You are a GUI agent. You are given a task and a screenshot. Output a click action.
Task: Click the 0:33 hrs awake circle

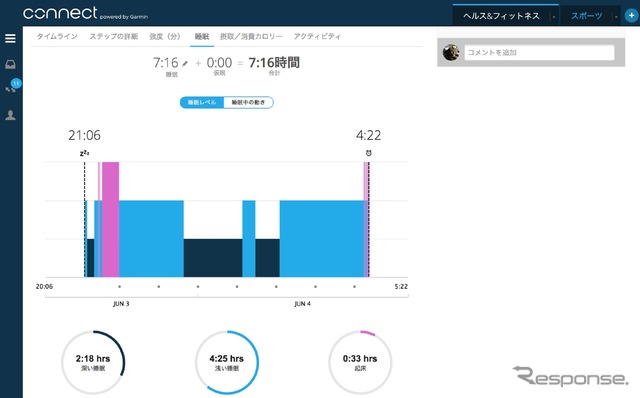tap(360, 362)
